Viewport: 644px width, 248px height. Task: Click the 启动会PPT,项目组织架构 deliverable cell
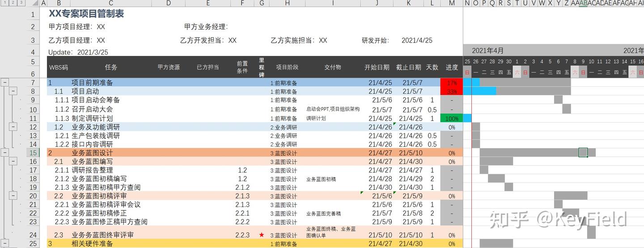click(x=332, y=109)
